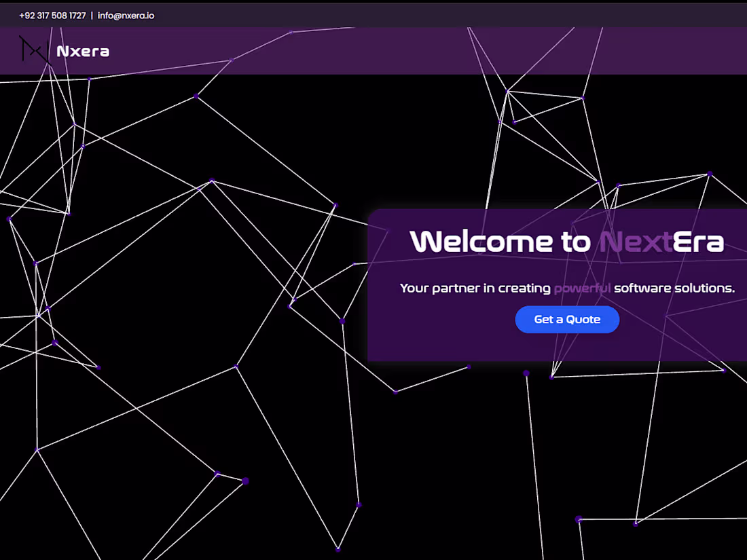Select the gradient Next text in the headline
This screenshot has height=560, width=747.
click(634, 242)
